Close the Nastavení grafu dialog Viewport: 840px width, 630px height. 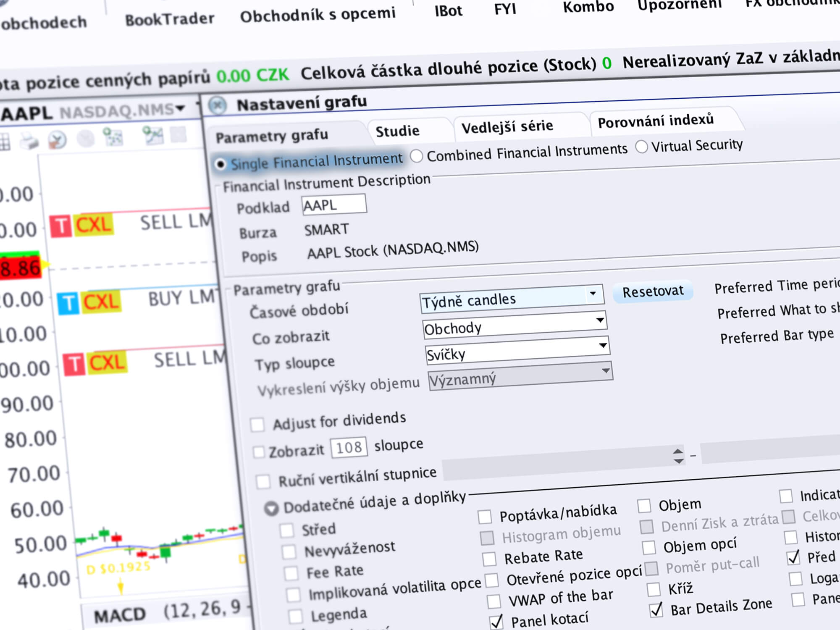[218, 105]
